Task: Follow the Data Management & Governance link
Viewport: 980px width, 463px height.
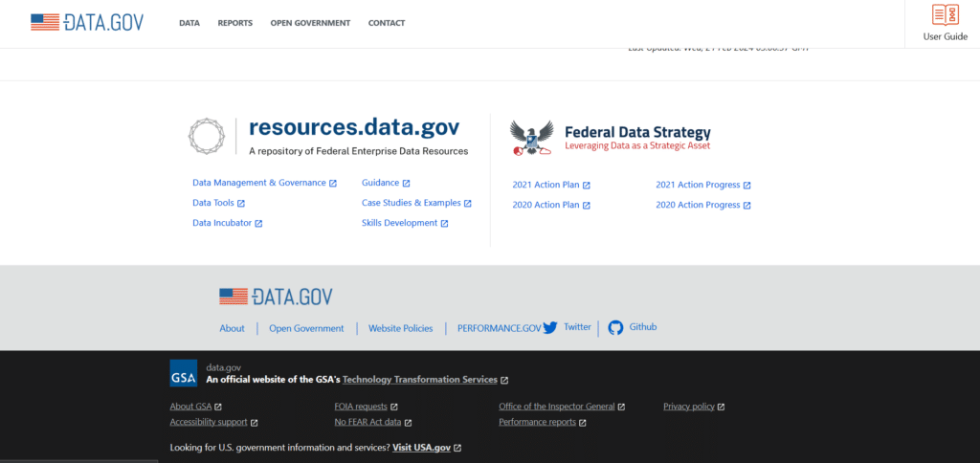Action: pos(258,183)
